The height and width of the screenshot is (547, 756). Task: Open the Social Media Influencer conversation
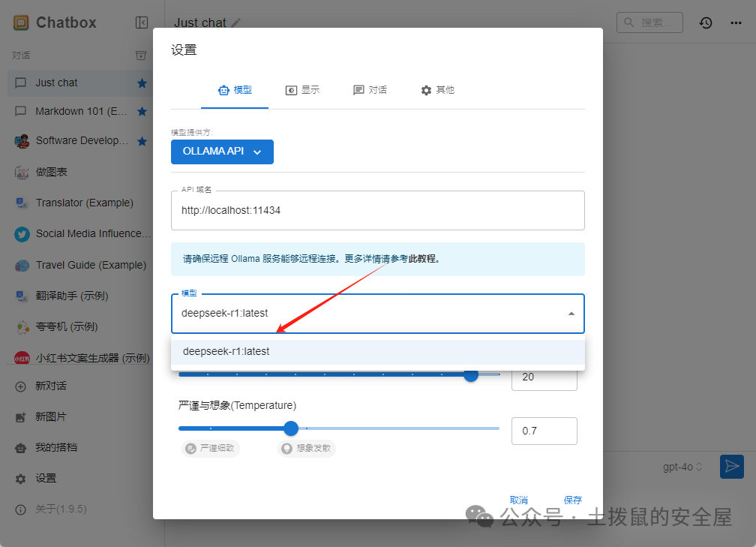click(80, 234)
